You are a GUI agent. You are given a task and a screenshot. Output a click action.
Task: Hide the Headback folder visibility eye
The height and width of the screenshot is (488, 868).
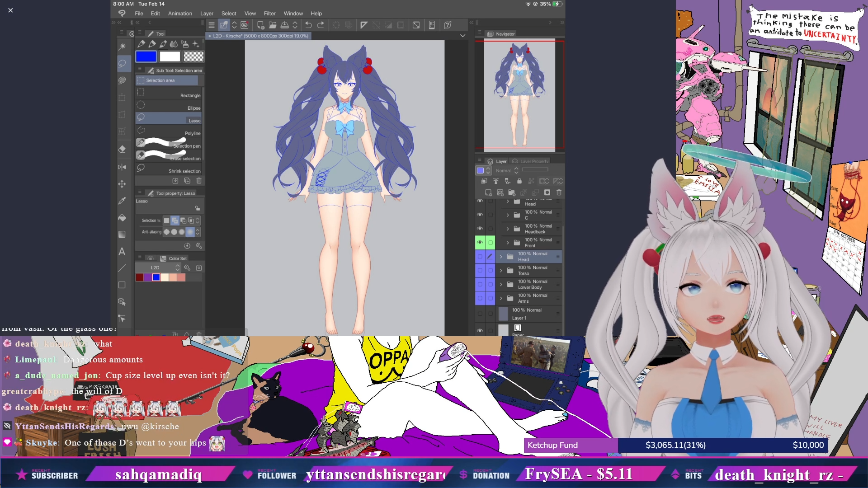(480, 229)
